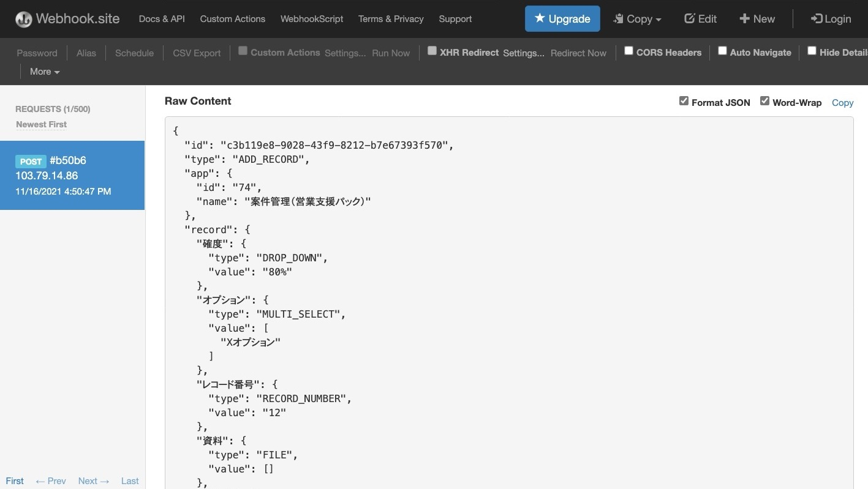This screenshot has height=489, width=868.
Task: Click Redirect Now
Action: [x=578, y=53]
